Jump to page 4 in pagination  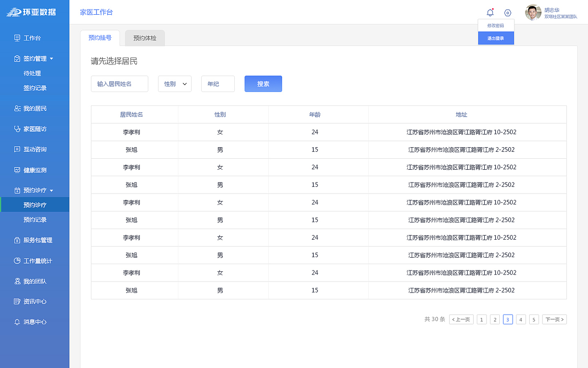[521, 319]
